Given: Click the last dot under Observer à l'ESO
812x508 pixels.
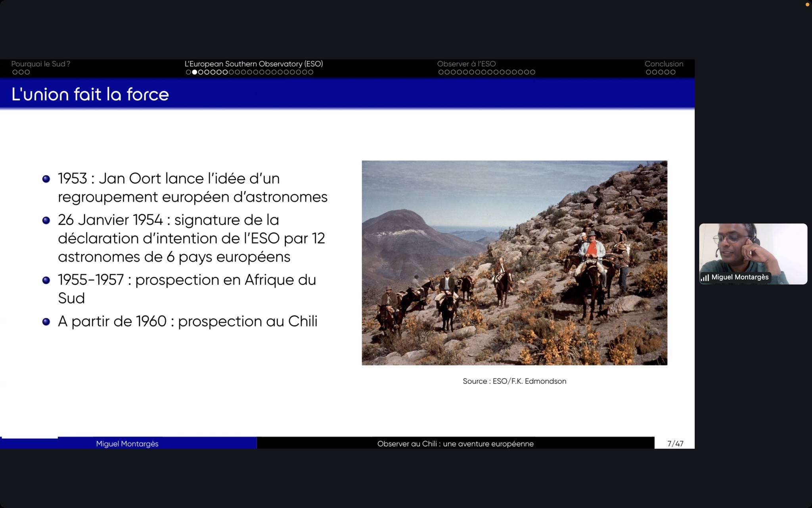Looking at the screenshot, I should tap(532, 72).
